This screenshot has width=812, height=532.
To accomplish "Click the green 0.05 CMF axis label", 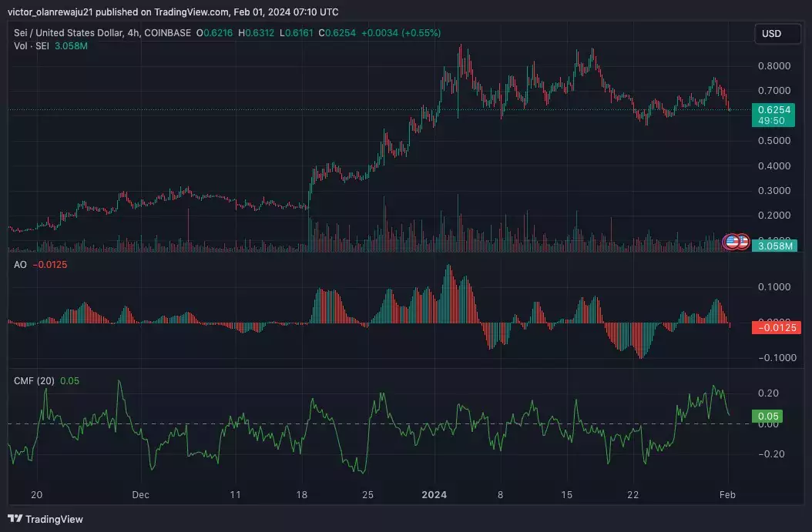I will click(767, 416).
